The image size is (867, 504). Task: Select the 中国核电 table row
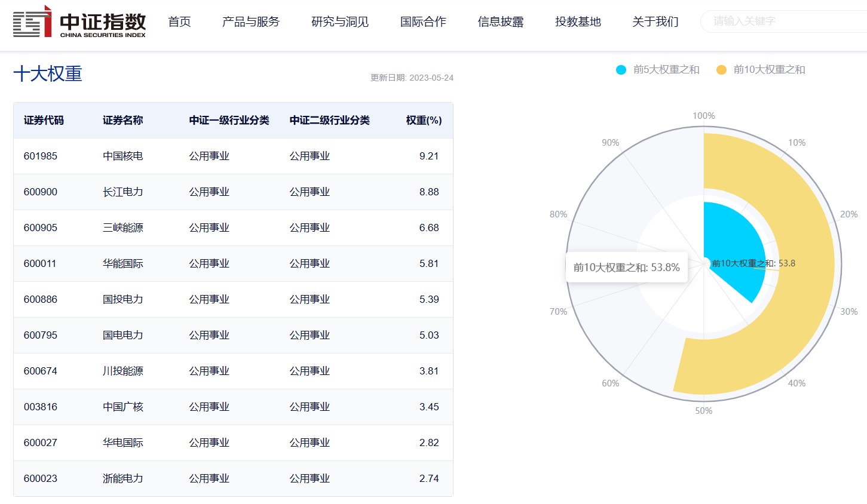233,156
